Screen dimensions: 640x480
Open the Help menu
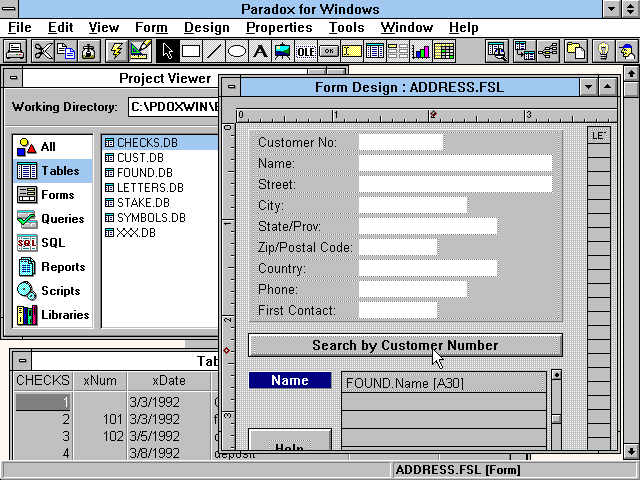tap(464, 27)
